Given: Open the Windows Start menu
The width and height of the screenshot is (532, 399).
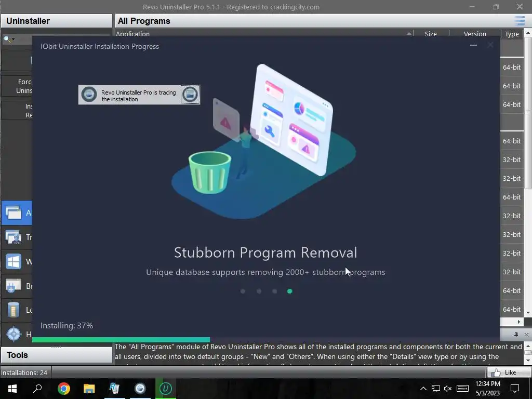Looking at the screenshot, I should coord(12,389).
